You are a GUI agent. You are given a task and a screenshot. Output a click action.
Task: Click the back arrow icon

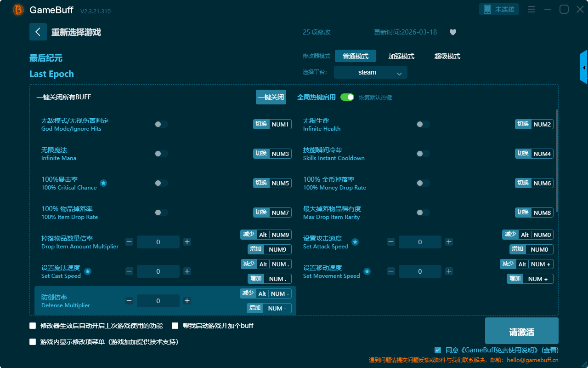click(x=38, y=32)
